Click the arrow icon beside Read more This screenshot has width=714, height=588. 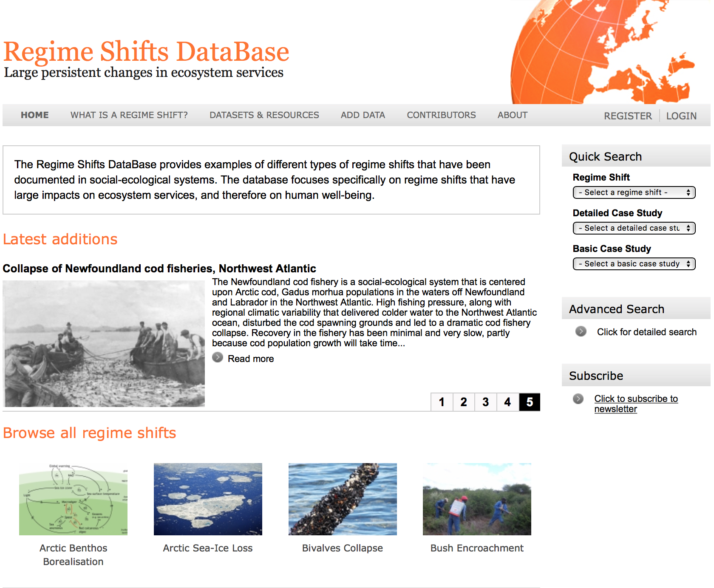(x=218, y=358)
